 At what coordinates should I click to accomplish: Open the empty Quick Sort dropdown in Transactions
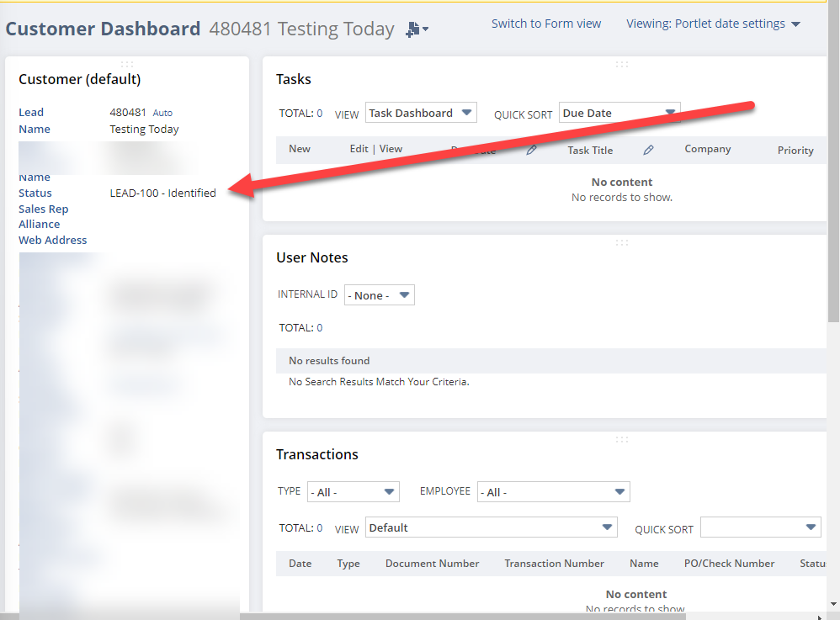pyautogui.click(x=760, y=527)
